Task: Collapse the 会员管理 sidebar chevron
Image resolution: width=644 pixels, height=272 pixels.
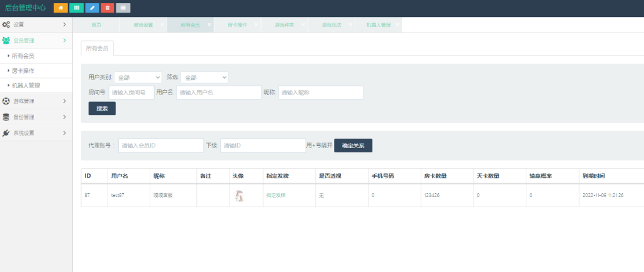Action: [65, 40]
